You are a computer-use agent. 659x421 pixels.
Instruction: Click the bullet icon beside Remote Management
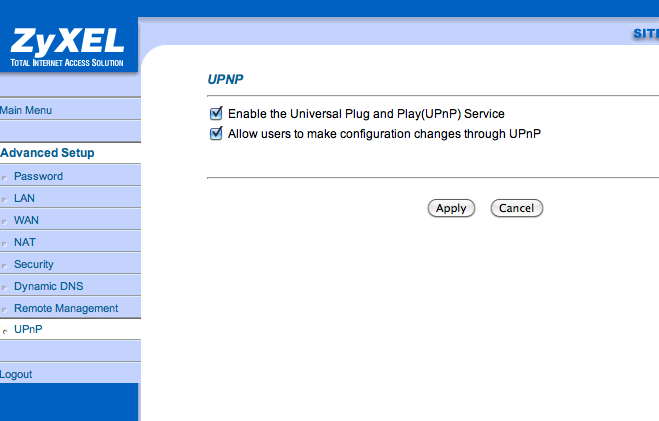tap(4, 310)
